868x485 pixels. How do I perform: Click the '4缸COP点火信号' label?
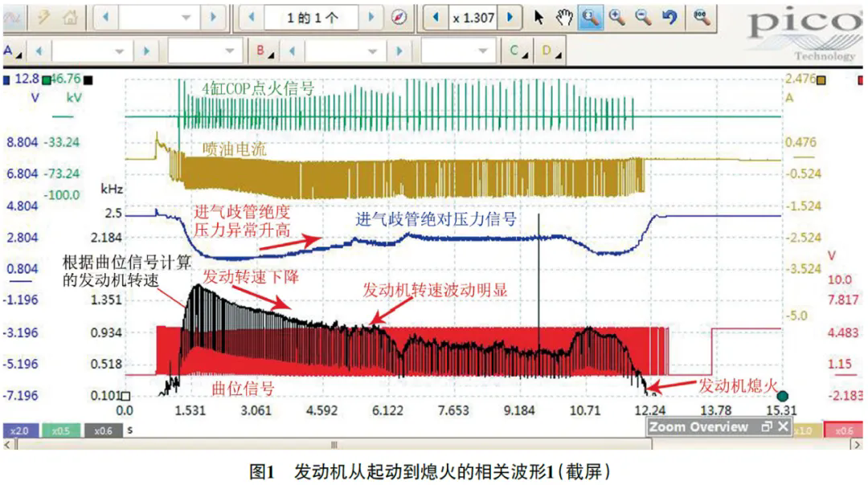click(x=257, y=88)
